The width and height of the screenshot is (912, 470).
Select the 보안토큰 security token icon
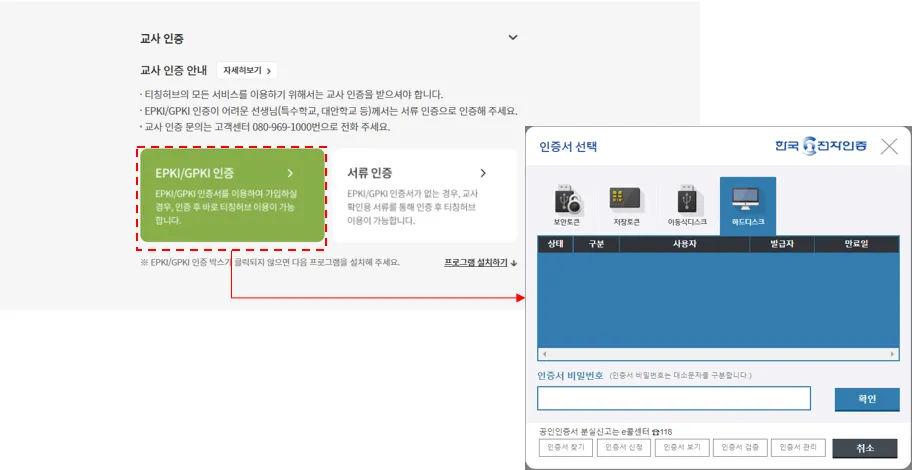[x=566, y=204]
